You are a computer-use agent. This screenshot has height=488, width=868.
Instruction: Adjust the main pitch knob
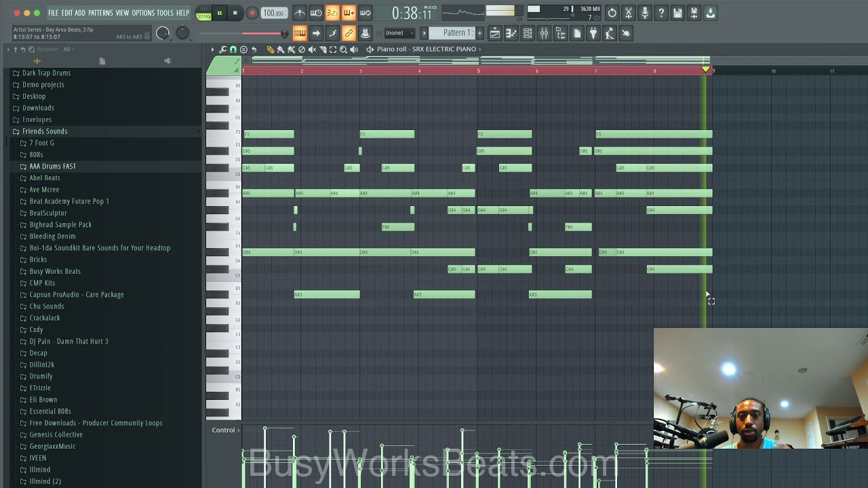point(182,33)
